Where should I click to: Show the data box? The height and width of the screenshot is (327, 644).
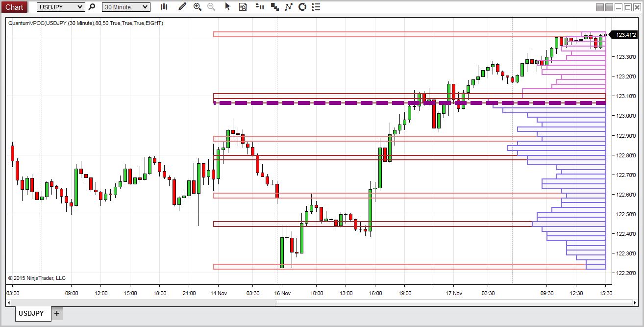click(243, 7)
